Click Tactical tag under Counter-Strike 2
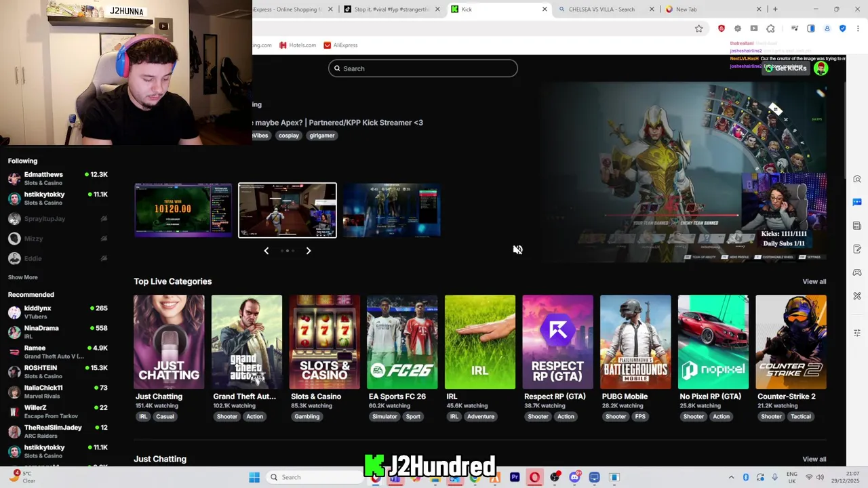The width and height of the screenshot is (868, 488). coord(800,417)
